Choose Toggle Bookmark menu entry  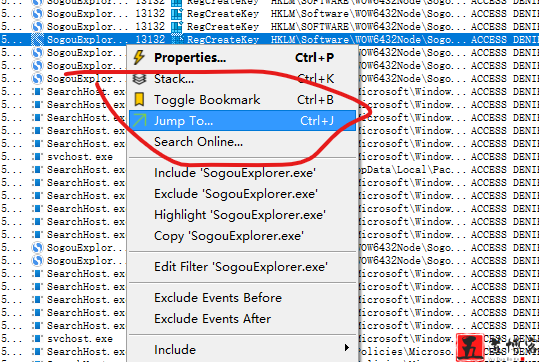[242, 100]
